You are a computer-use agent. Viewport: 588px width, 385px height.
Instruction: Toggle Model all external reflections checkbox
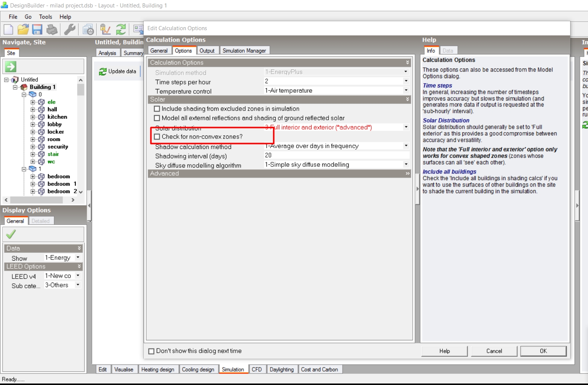tap(157, 118)
